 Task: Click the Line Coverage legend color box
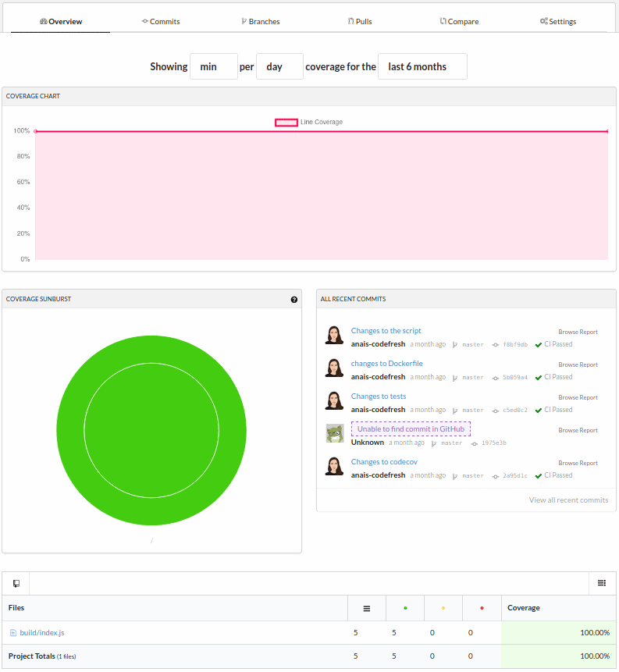pyautogui.click(x=286, y=123)
